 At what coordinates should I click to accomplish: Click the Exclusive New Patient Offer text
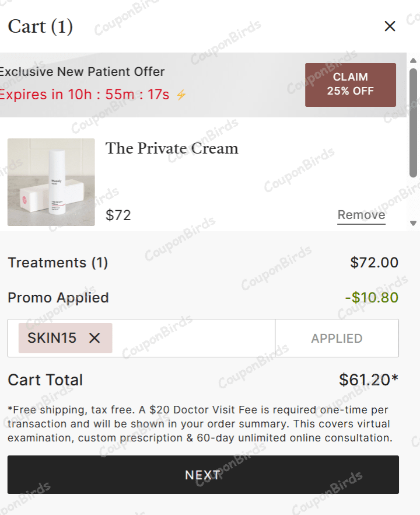click(x=82, y=72)
